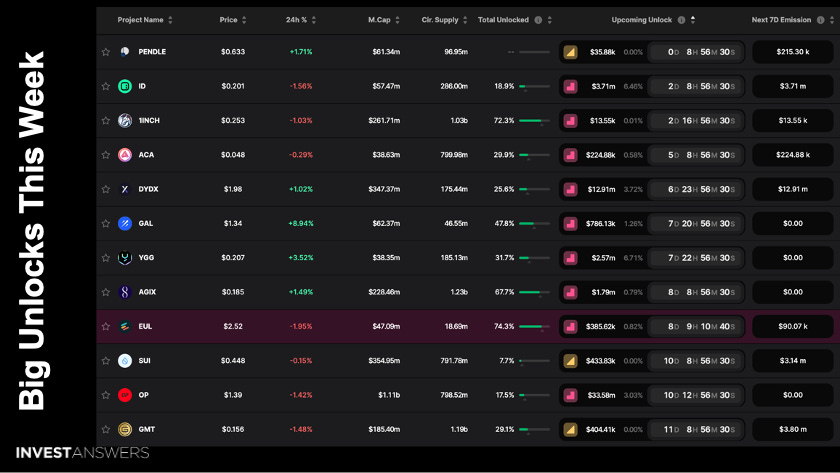This screenshot has width=840, height=473.
Task: Click PENDLE's yellow linear unlock icon
Action: point(571,52)
